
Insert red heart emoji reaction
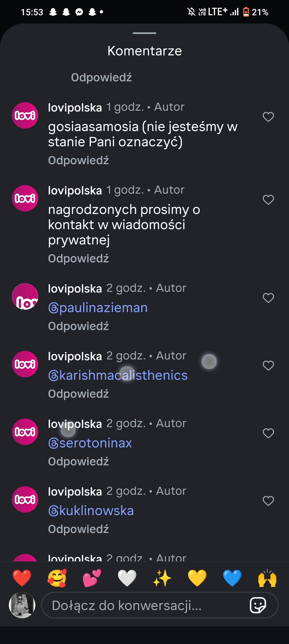22,578
